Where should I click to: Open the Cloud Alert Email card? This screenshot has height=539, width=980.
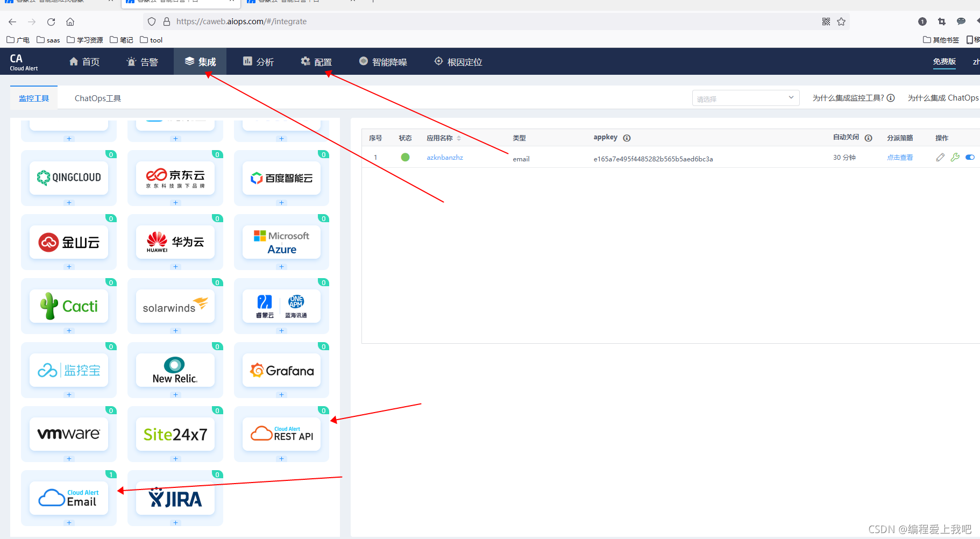[69, 498]
